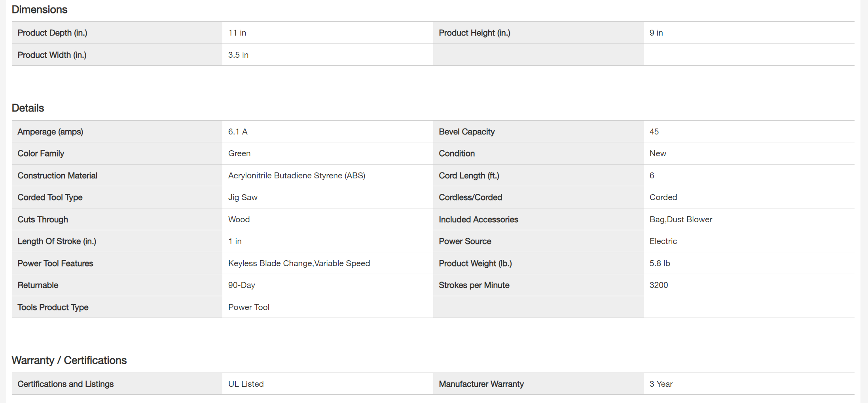The height and width of the screenshot is (403, 868).
Task: Select the Acrylonitrile Butadiene Styrene (ABS) value
Action: [x=296, y=176]
